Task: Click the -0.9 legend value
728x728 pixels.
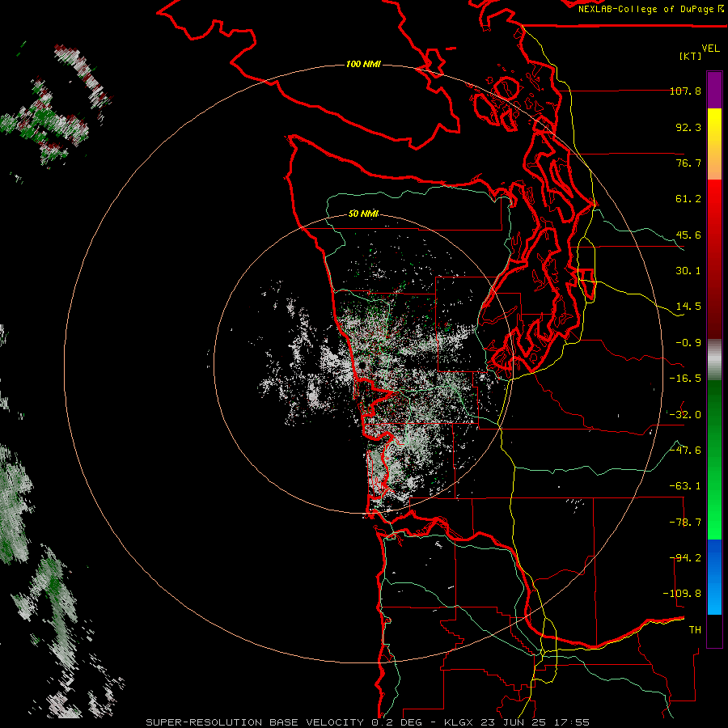Action: [x=688, y=343]
